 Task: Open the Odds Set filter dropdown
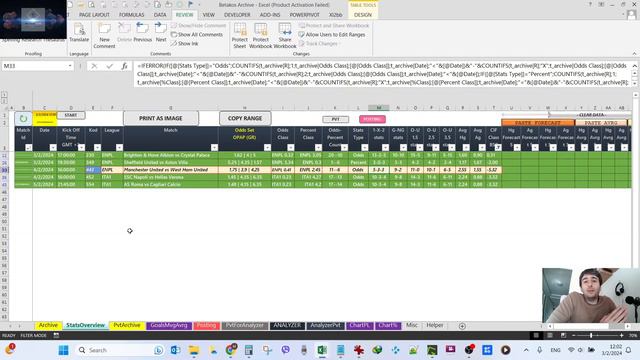(x=267, y=147)
